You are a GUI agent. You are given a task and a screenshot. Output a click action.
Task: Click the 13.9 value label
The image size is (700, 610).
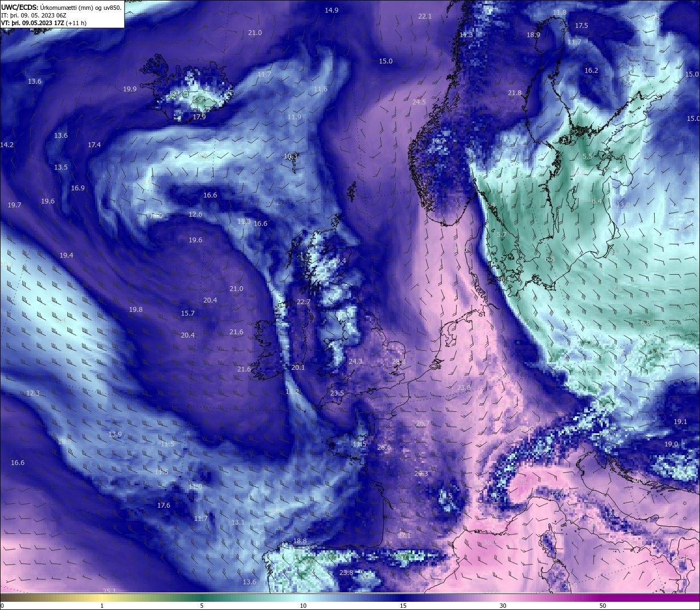pos(115,434)
